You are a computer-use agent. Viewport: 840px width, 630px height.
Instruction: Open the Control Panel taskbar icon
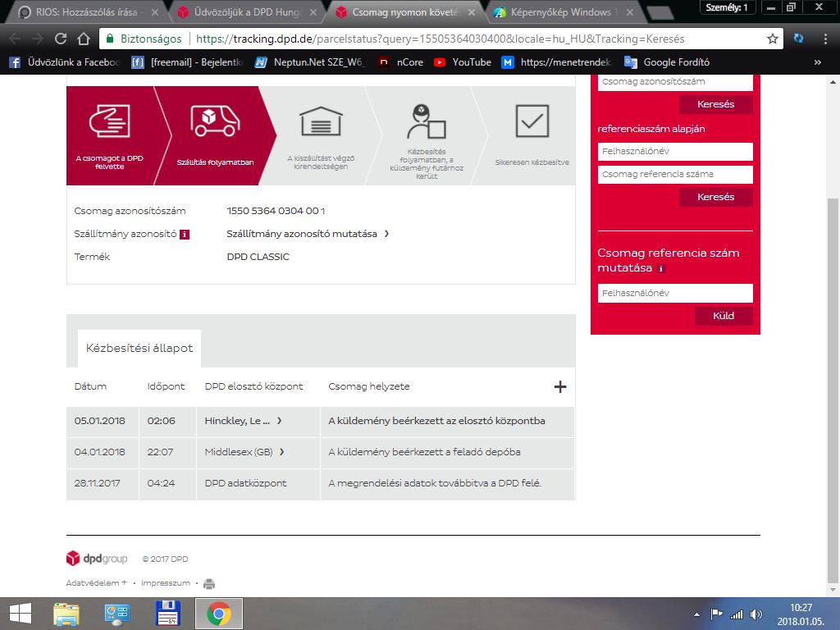tap(116, 614)
